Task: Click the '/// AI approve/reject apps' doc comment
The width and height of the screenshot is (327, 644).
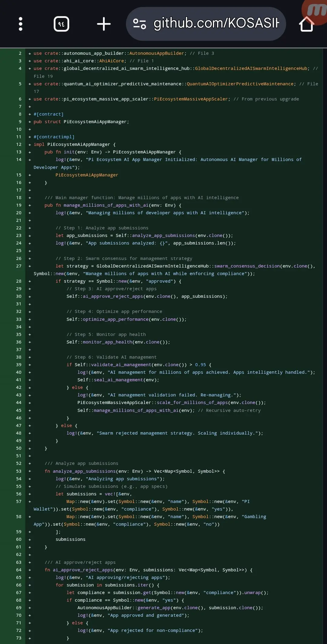Action: click(x=80, y=562)
